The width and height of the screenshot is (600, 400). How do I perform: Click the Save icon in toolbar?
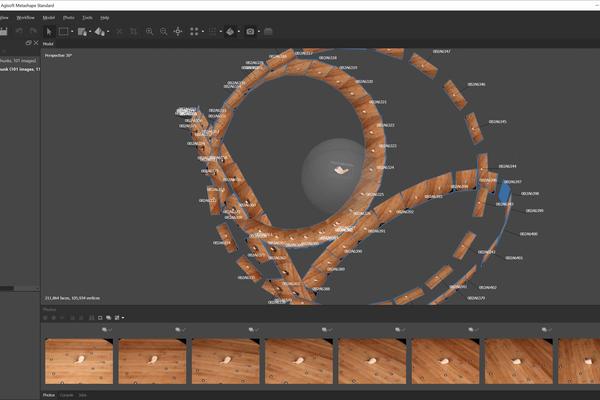pyautogui.click(x=4, y=32)
